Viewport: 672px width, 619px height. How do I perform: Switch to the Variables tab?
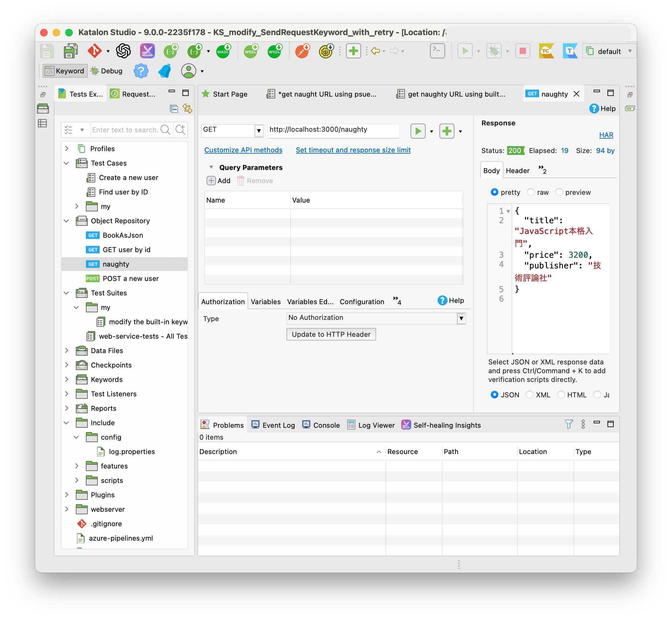[265, 301]
